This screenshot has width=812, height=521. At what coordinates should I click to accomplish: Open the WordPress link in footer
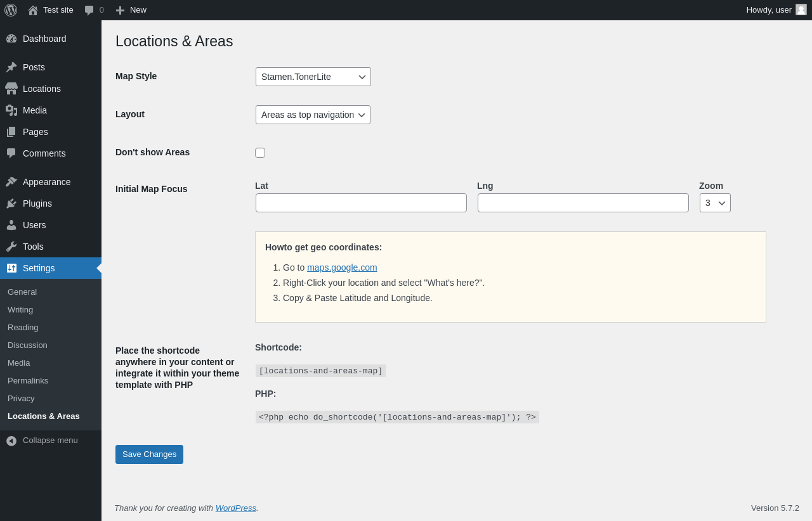coord(236,508)
